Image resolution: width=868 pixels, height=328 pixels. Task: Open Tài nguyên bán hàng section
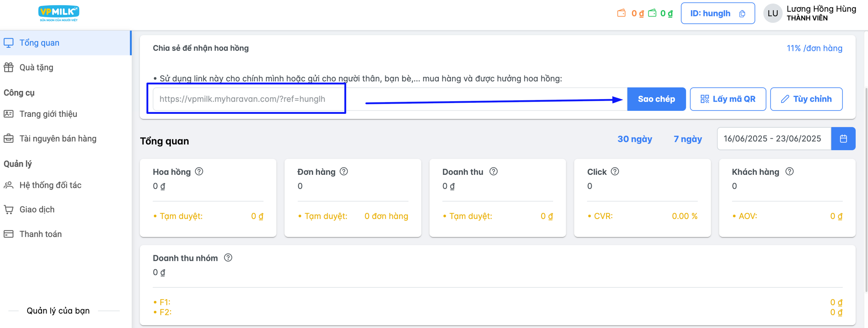click(x=58, y=138)
